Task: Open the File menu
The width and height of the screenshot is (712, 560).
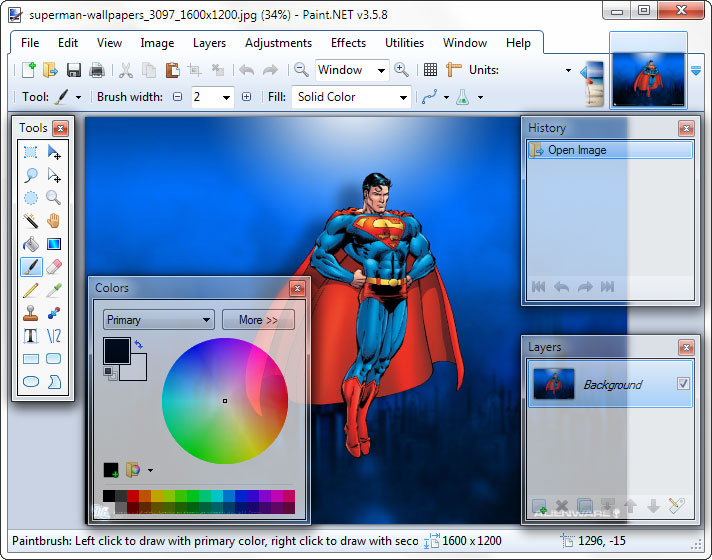Action: pos(30,43)
